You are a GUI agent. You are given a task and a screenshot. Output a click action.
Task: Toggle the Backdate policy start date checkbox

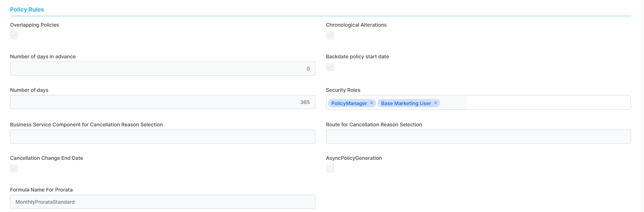tap(330, 67)
